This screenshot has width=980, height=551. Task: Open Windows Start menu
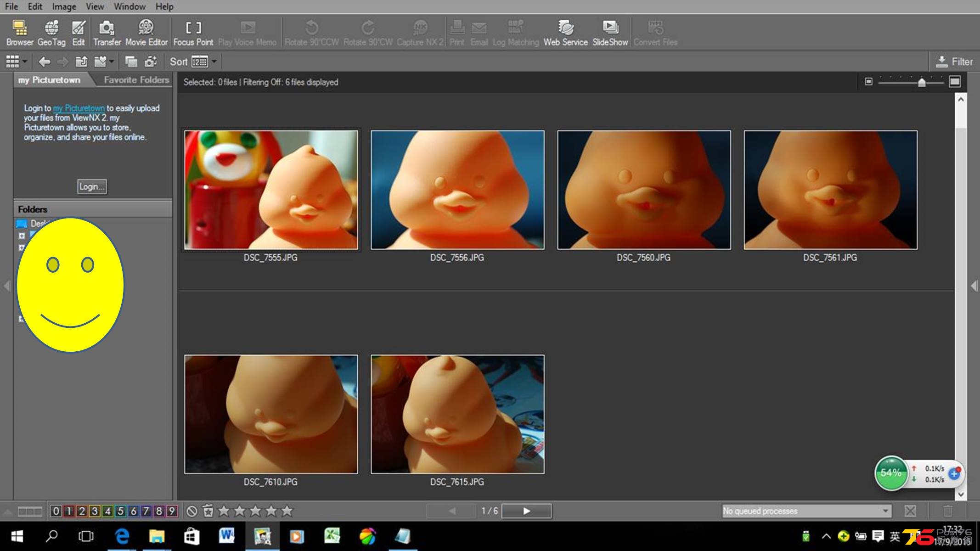point(17,536)
